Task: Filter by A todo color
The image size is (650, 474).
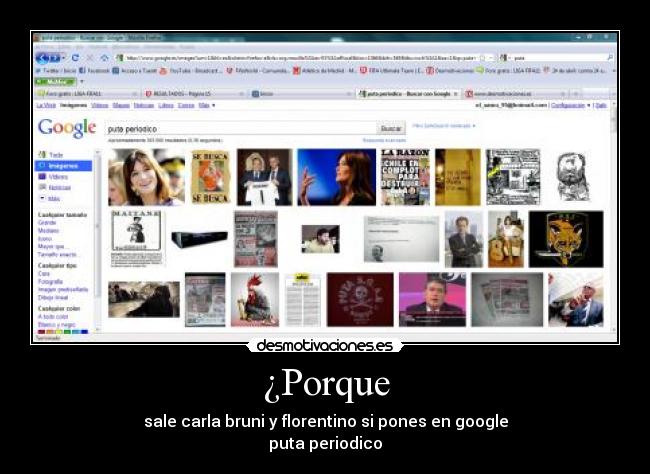Action: point(53,317)
